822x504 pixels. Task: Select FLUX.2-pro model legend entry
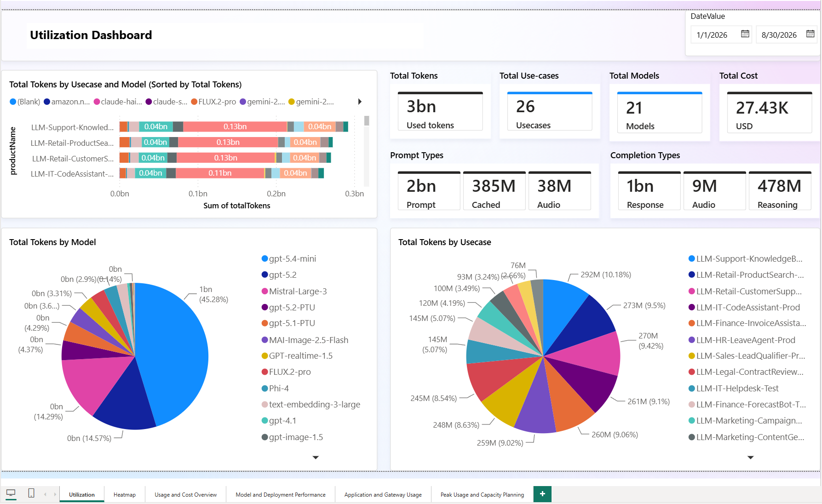point(286,372)
